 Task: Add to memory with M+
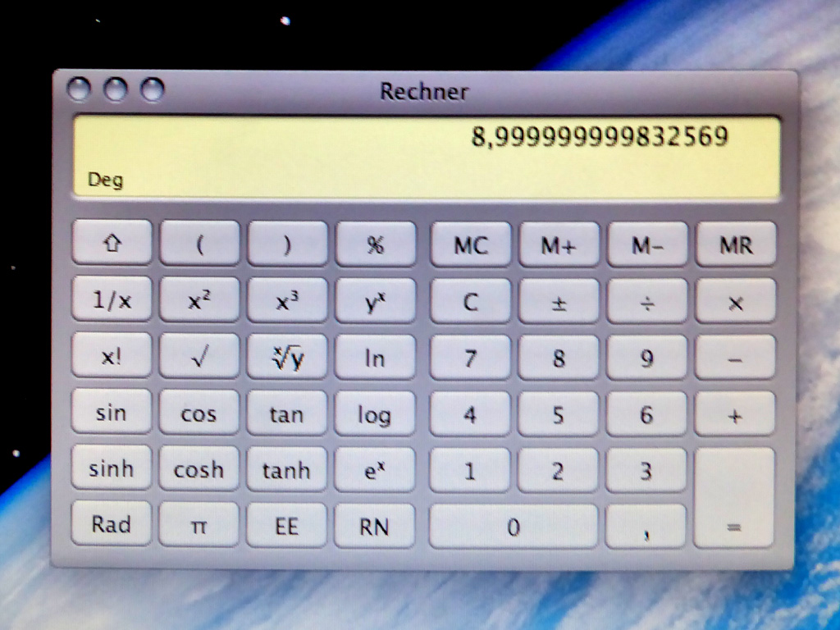click(559, 245)
